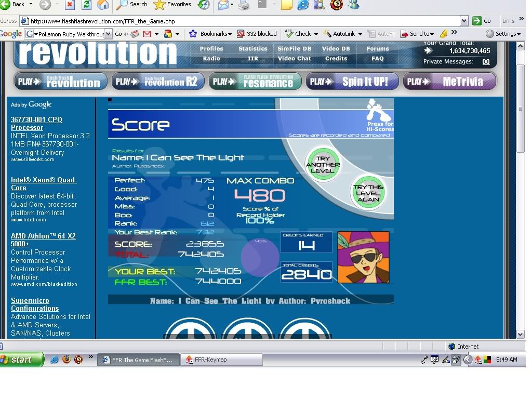Image resolution: width=532 pixels, height=399 pixels.
Task: Click the Stop loading icon
Action: click(70, 5)
